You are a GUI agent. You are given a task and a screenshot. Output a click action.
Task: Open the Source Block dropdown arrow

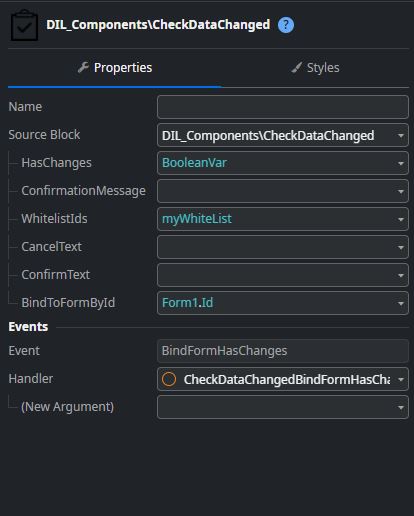(x=401, y=135)
